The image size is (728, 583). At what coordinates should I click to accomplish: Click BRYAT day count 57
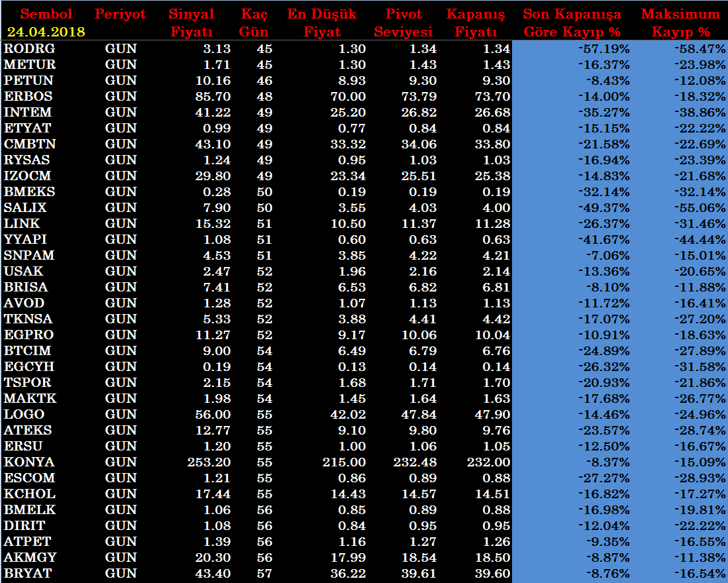265,574
